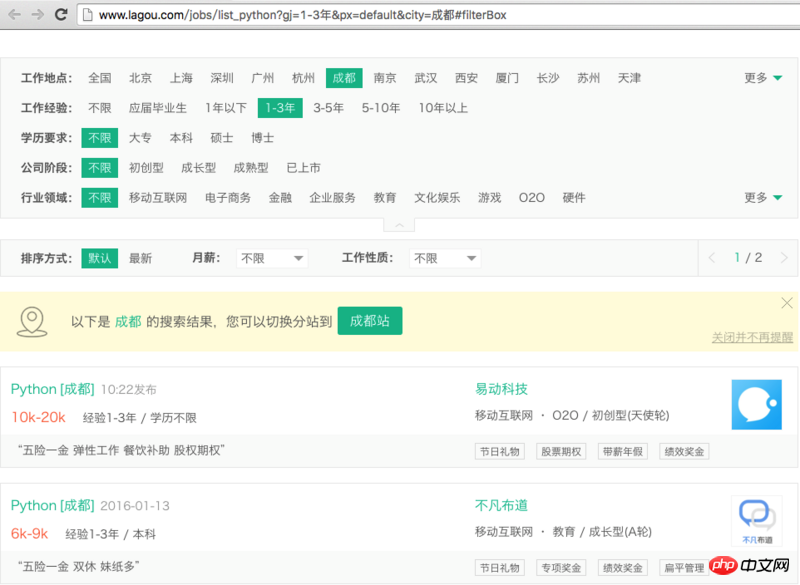Click the browser forward arrow

[x=38, y=15]
